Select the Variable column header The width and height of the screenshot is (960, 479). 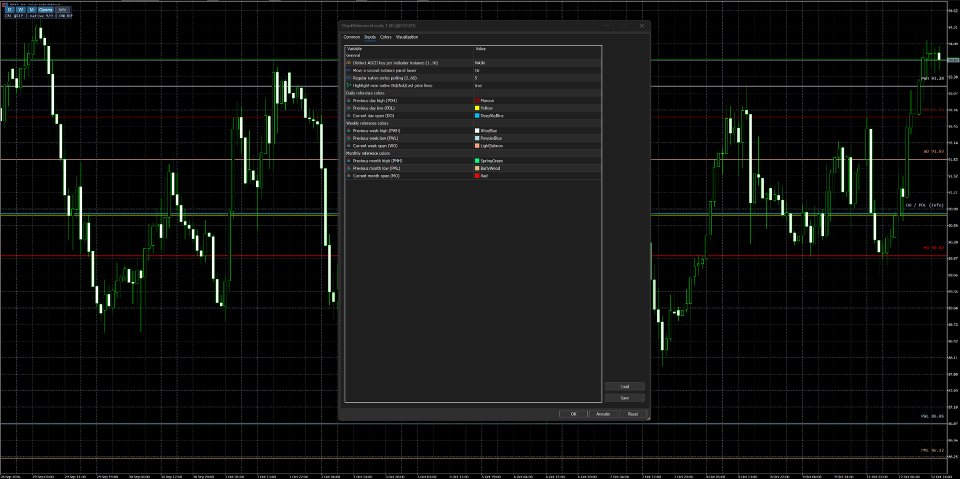(409, 48)
